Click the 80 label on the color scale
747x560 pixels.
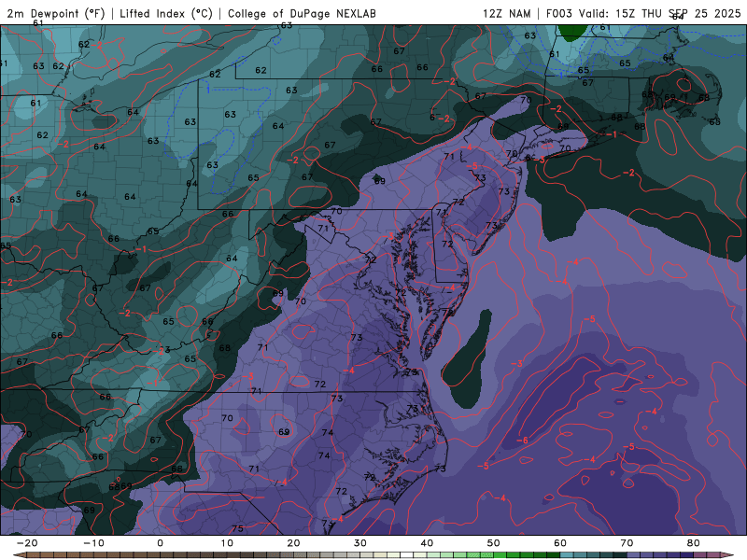coord(694,543)
